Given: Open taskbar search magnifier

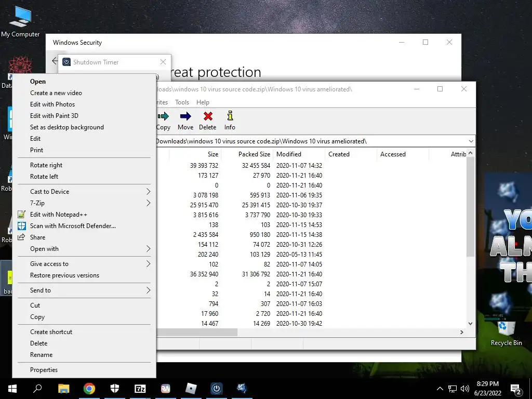Looking at the screenshot, I should click(37, 389).
